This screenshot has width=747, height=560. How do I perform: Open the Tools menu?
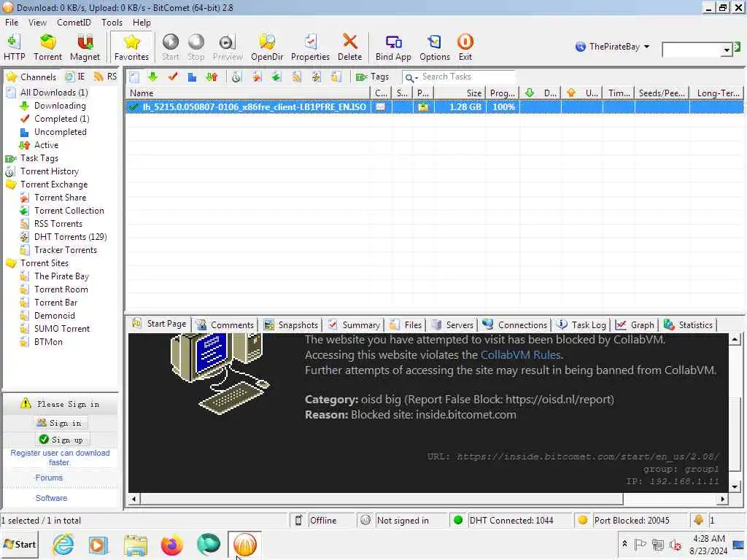tap(112, 23)
